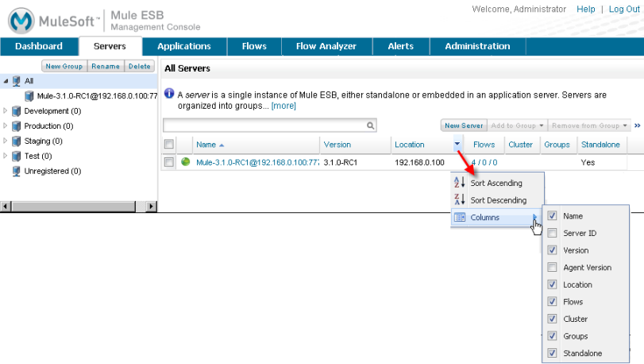Click the Mule-3.1.0-RC1 server icon in tree
644x364 pixels.
[29, 96]
